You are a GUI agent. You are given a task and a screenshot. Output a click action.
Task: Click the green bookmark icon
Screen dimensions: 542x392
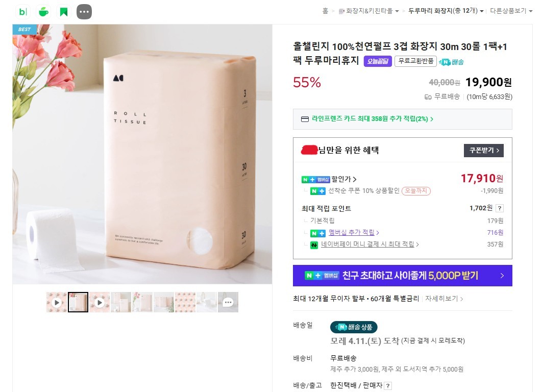[x=64, y=12]
